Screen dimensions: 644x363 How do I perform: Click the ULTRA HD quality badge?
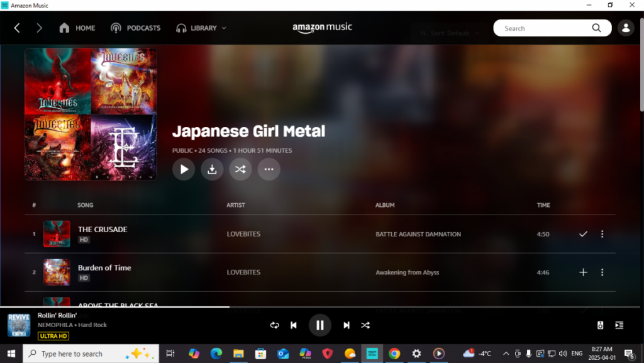click(53, 336)
